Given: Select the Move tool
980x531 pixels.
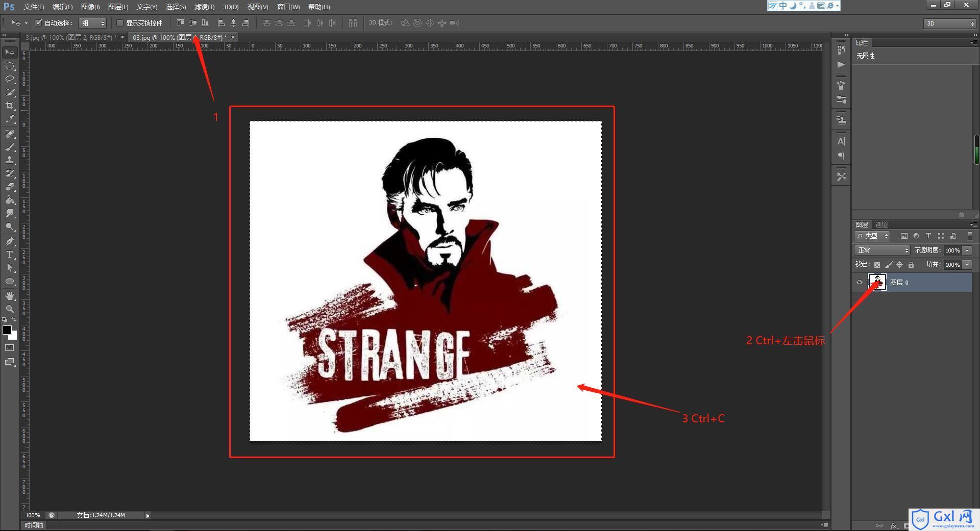Looking at the screenshot, I should [x=10, y=53].
